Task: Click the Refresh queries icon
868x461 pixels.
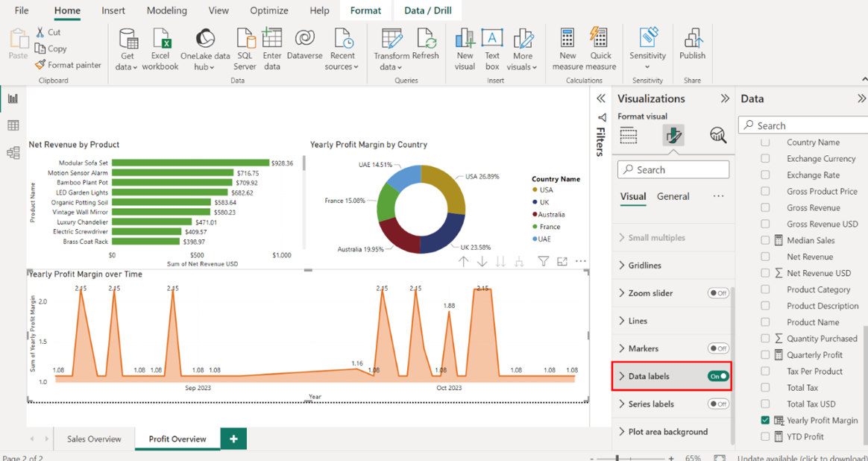Action: point(426,40)
